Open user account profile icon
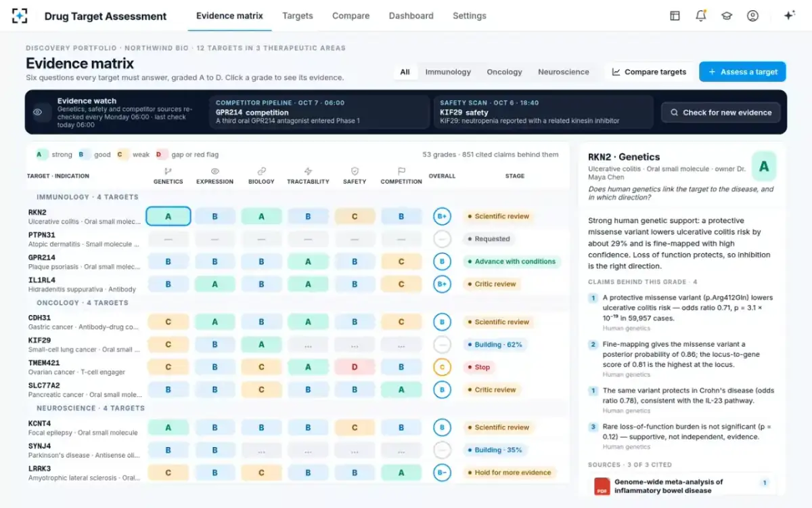Screen dimensions: 812x508 click(x=752, y=16)
